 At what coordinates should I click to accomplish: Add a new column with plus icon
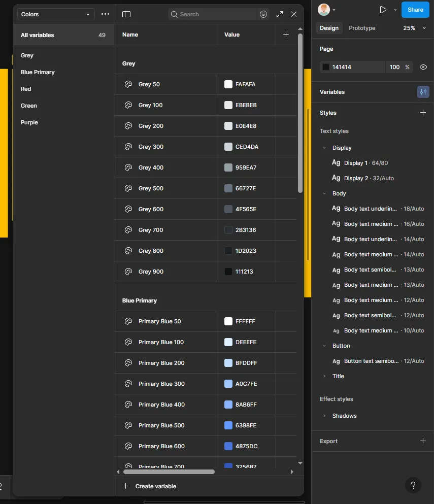tap(286, 35)
